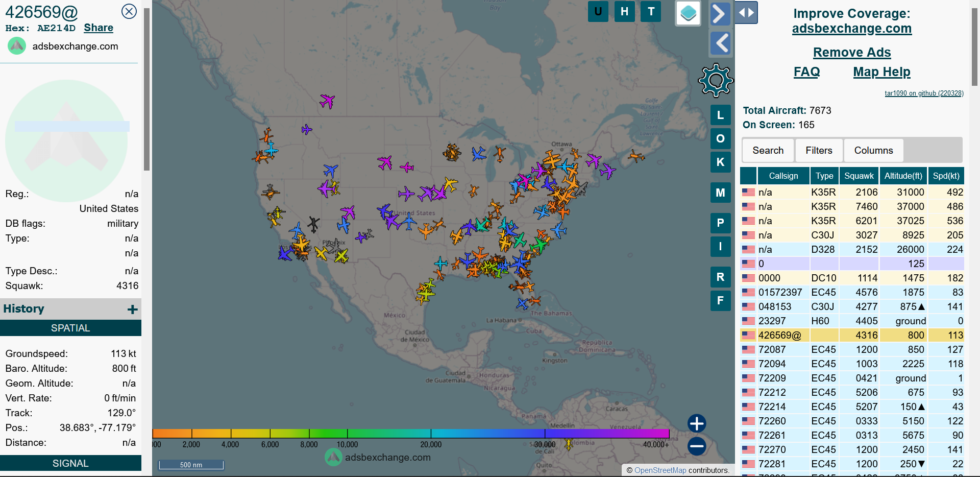
Task: Click the SIGNAL section header
Action: 70,463
